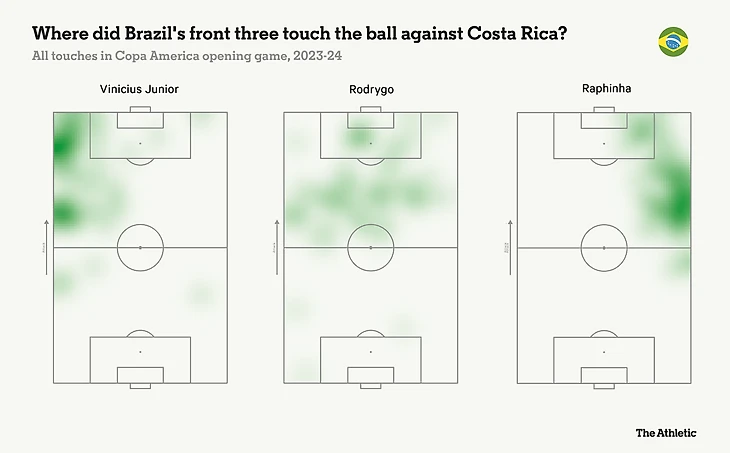
Task: Click the bottom six-yard box on Raphinha's pitch
Action: (604, 375)
